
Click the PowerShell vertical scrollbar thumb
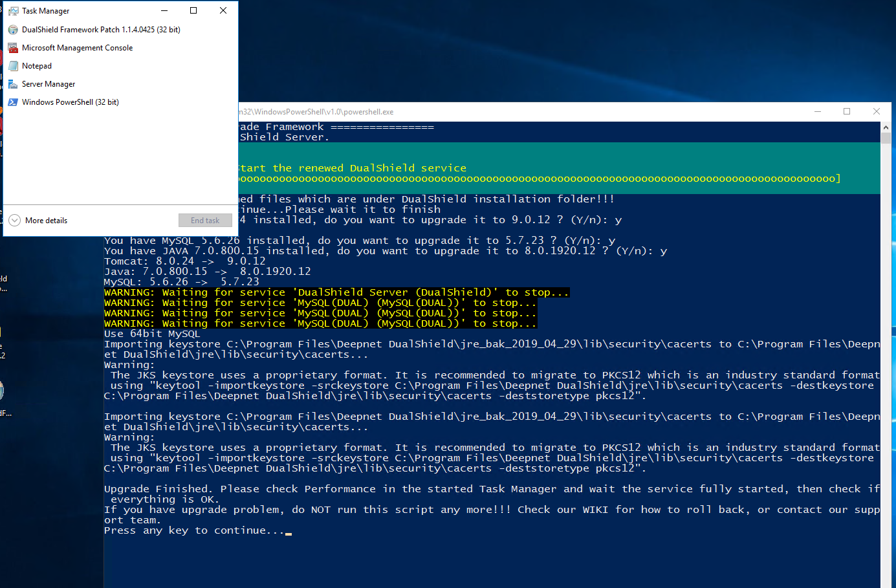pyautogui.click(x=886, y=138)
